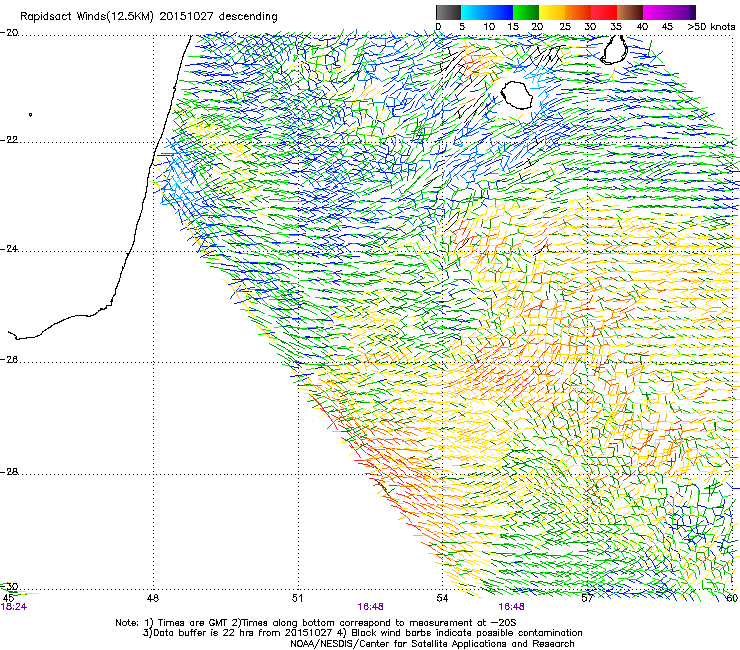Screen dimensions: 740x650
Task: Click the '48' longitude axis label
Action: [153, 598]
